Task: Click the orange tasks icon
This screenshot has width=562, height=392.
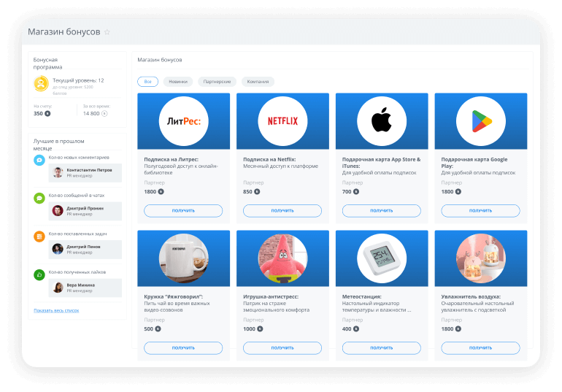Action: [x=39, y=237]
